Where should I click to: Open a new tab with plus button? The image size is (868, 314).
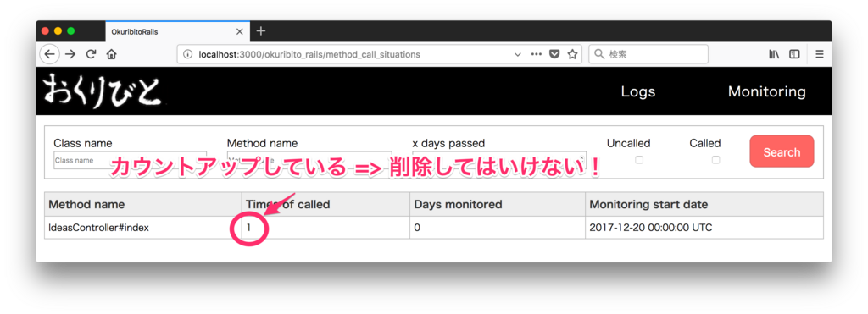[x=261, y=31]
